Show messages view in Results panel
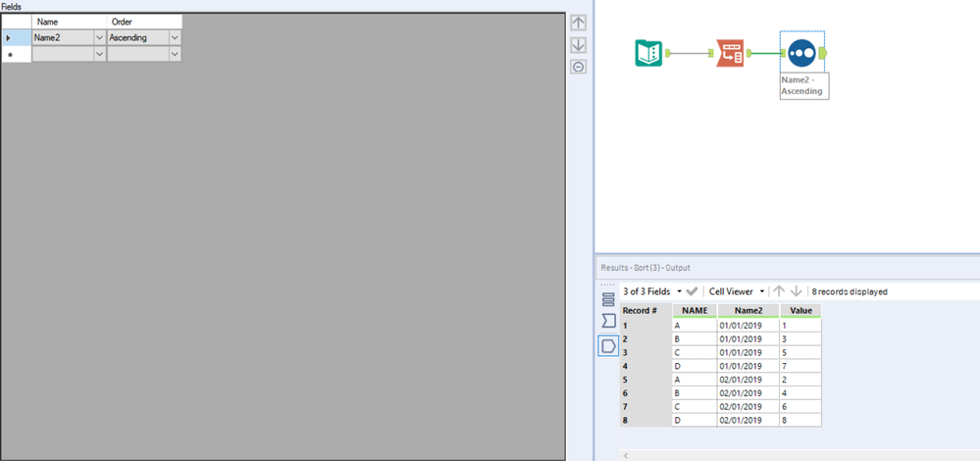980x461 pixels. pyautogui.click(x=608, y=299)
